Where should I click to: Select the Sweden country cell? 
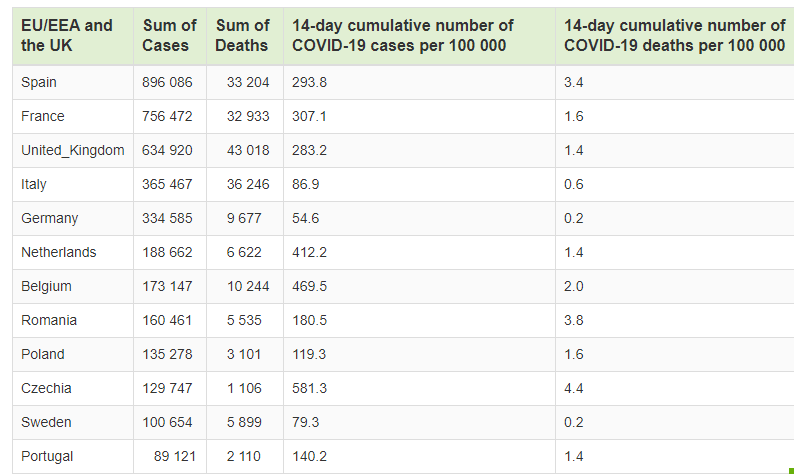tap(46, 422)
